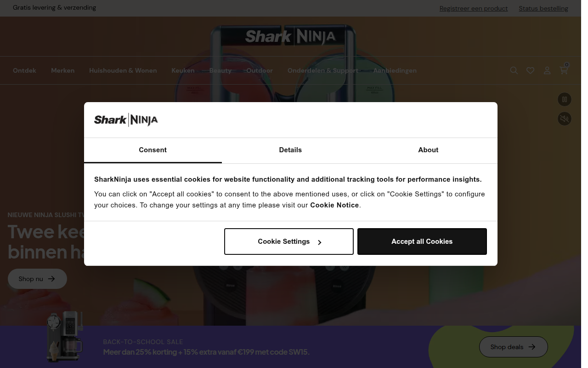The width and height of the screenshot is (588, 368).
Task: Open the Huishouden & Wonen menu
Action: click(x=123, y=70)
